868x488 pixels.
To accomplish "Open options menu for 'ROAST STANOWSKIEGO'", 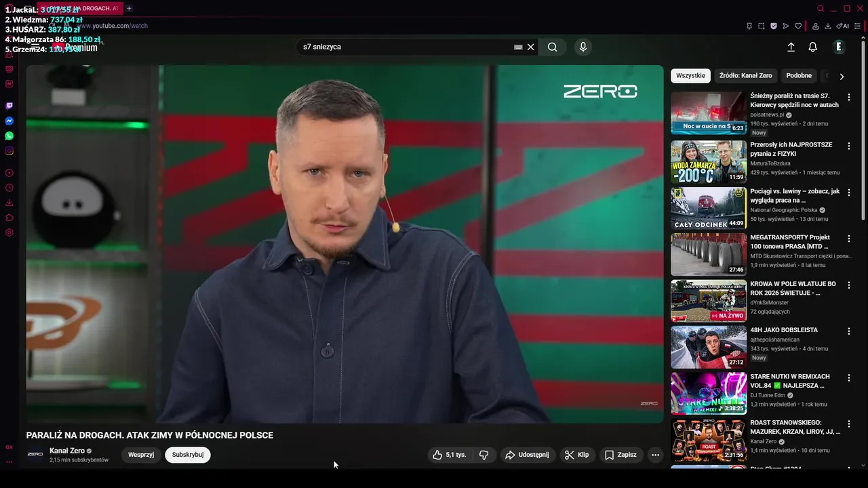I will (x=848, y=424).
